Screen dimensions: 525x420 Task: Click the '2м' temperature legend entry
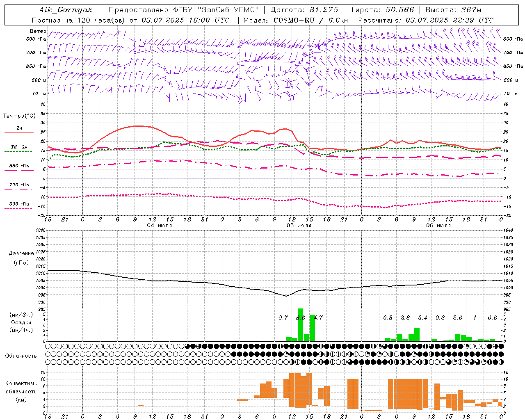tap(19, 128)
